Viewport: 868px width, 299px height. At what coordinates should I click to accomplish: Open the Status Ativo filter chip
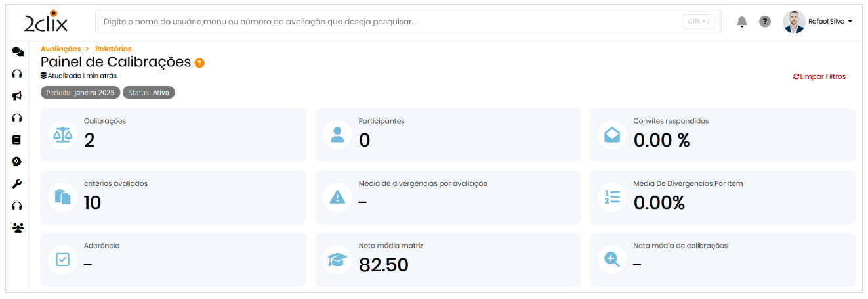pos(149,93)
